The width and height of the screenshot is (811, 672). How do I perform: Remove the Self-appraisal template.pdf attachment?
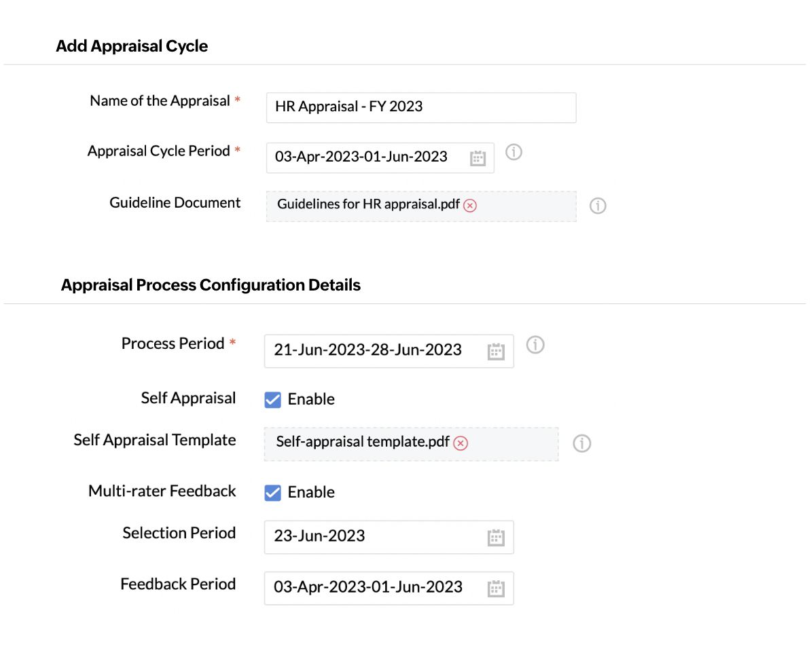click(x=461, y=443)
